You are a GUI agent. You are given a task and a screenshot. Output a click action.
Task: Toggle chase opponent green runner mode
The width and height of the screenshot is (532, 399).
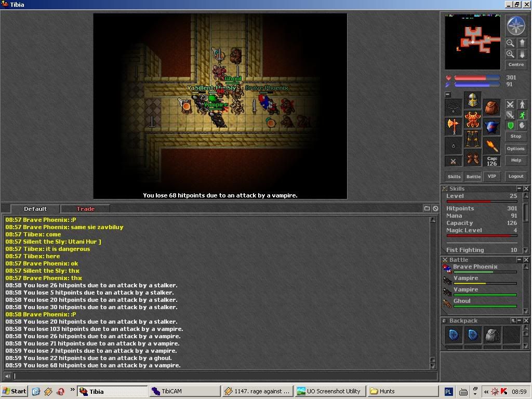[x=522, y=115]
